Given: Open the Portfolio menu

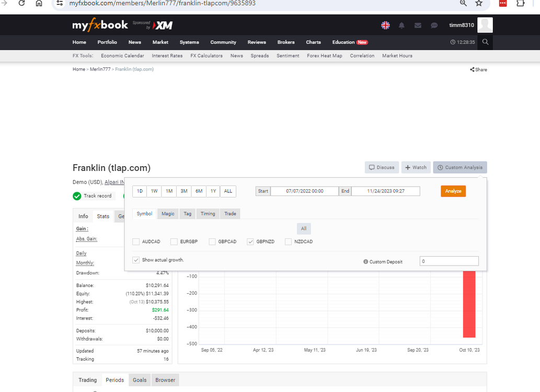Looking at the screenshot, I should point(107,42).
